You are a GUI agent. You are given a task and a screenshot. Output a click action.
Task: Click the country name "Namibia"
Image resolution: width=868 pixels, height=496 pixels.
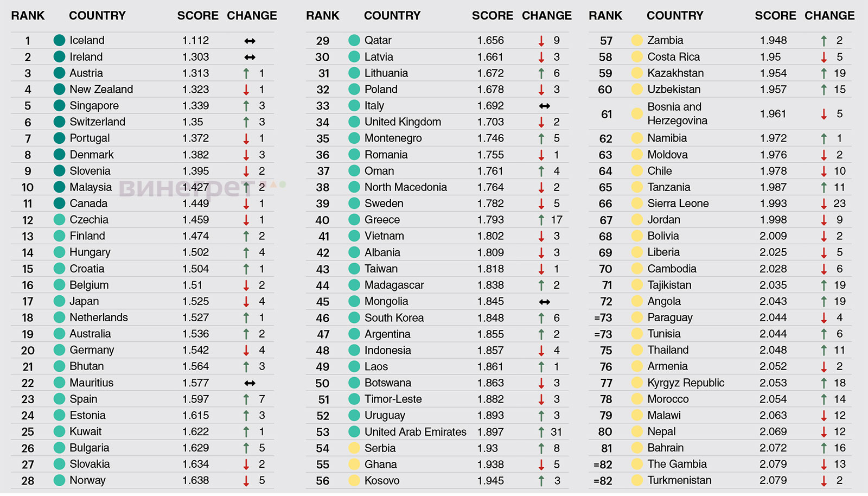667,138
